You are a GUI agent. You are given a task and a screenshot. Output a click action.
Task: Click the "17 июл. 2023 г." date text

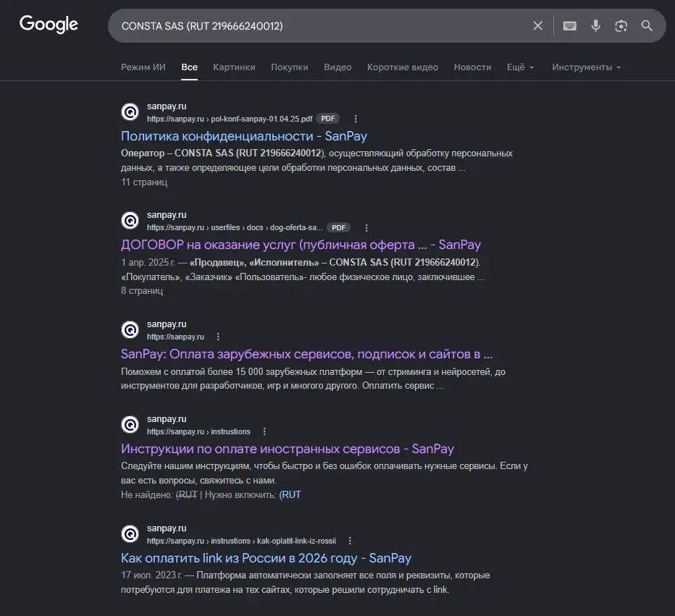point(151,575)
